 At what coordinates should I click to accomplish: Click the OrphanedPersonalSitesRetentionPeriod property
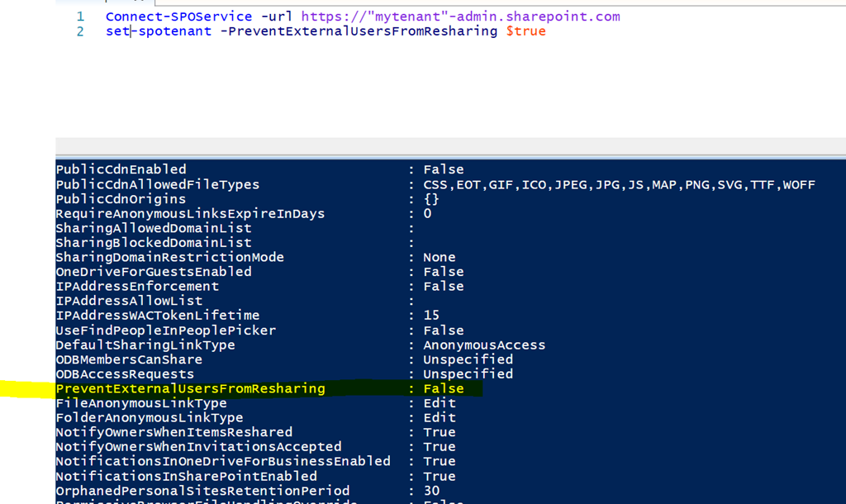click(x=202, y=491)
